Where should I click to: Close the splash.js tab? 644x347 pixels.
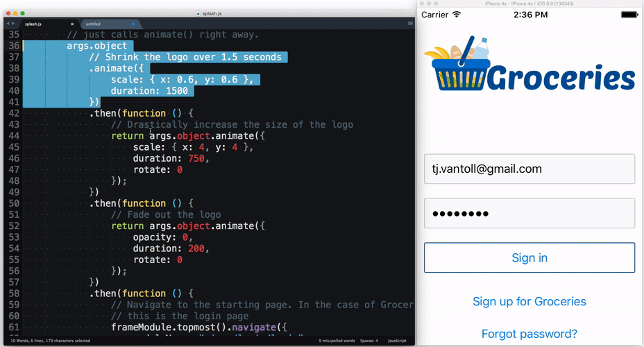72,24
